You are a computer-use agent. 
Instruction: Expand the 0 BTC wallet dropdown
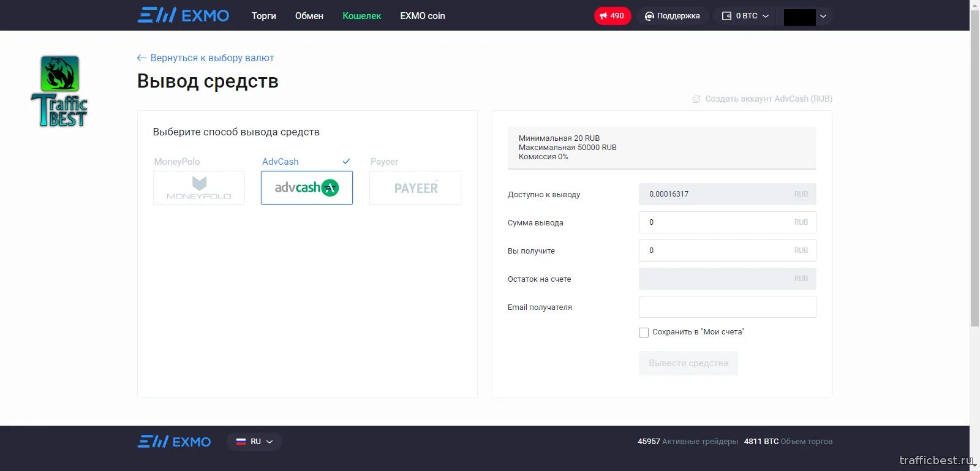(745, 16)
